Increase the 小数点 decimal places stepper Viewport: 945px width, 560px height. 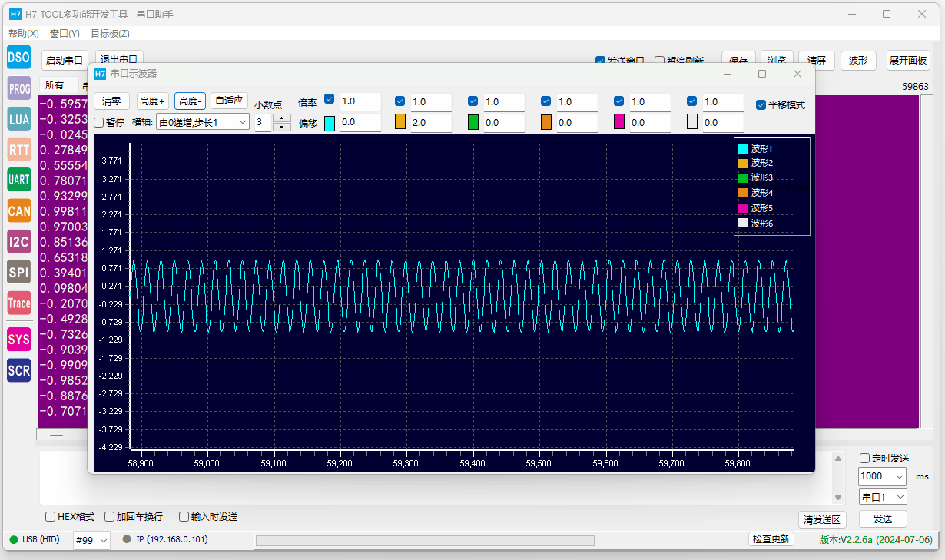pyautogui.click(x=282, y=118)
